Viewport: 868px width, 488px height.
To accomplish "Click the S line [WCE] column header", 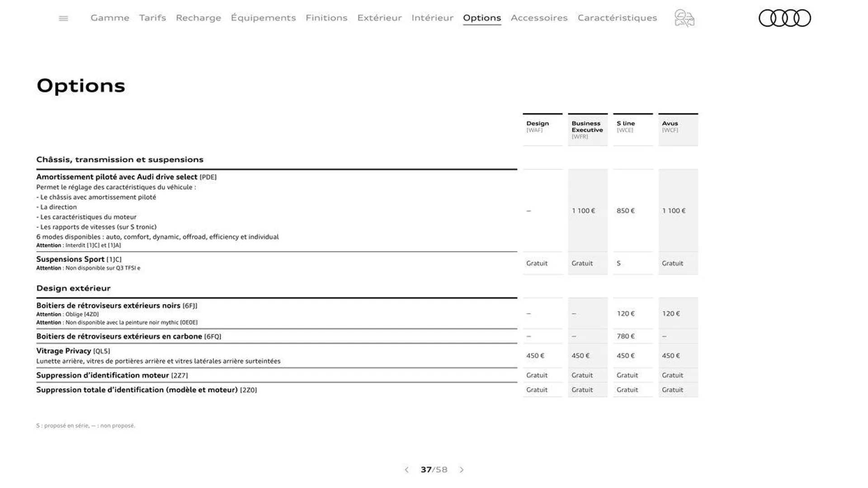I will click(633, 129).
